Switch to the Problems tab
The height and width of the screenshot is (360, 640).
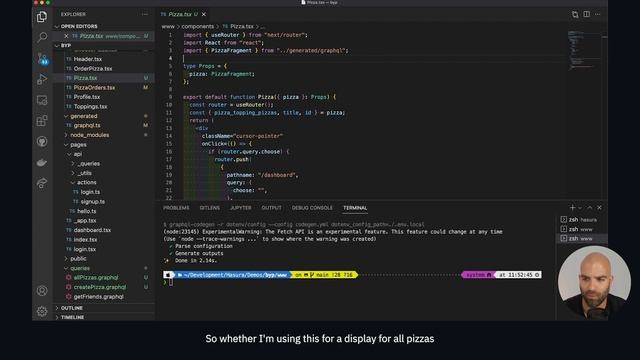(176, 208)
